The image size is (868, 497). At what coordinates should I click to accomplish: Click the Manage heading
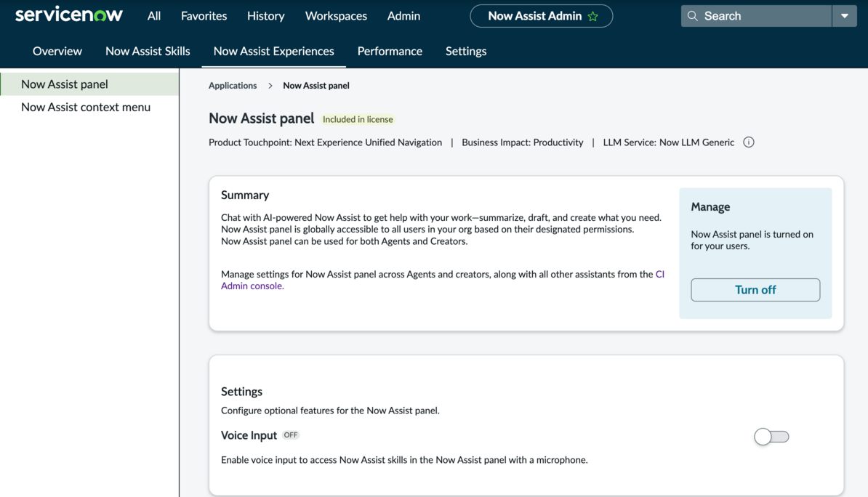click(710, 207)
